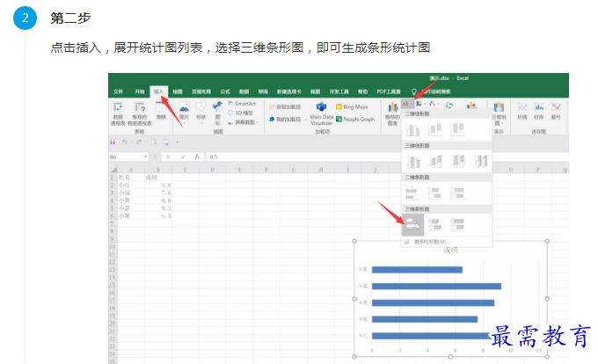
Task: Select the 2D stacked bar chart
Action: pos(434,193)
